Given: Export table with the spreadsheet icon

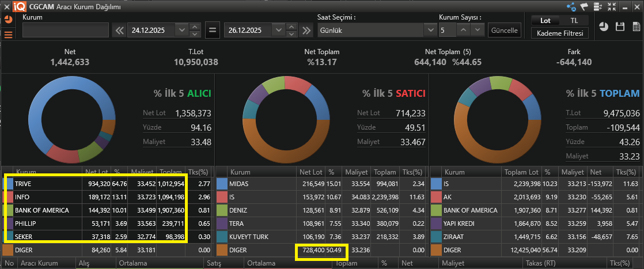Looking at the screenshot, I should coord(635,26).
